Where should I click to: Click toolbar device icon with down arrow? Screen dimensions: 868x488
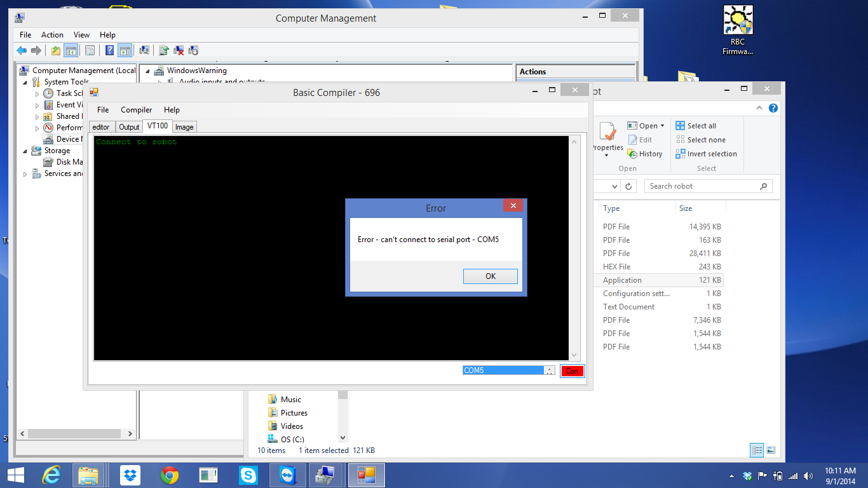[x=193, y=50]
